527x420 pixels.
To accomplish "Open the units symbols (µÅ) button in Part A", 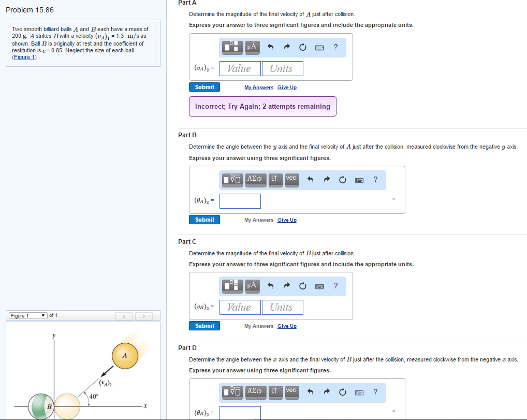I will [x=252, y=47].
